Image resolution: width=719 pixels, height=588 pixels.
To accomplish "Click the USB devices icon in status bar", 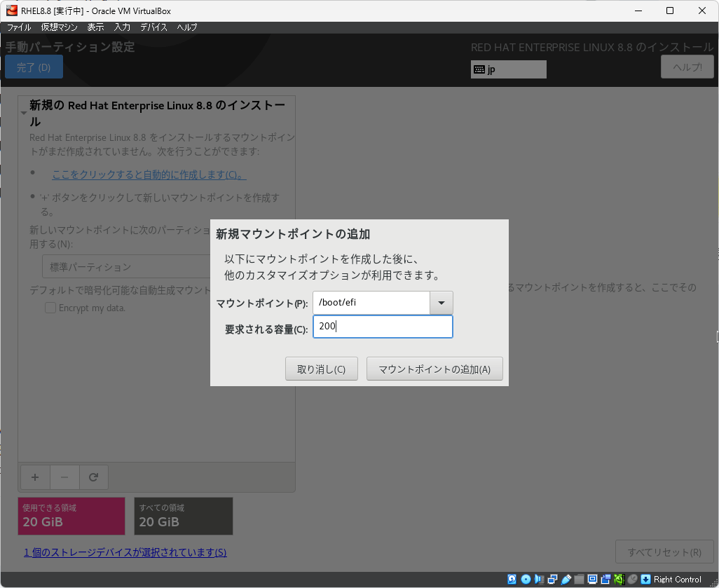I will coord(566,580).
